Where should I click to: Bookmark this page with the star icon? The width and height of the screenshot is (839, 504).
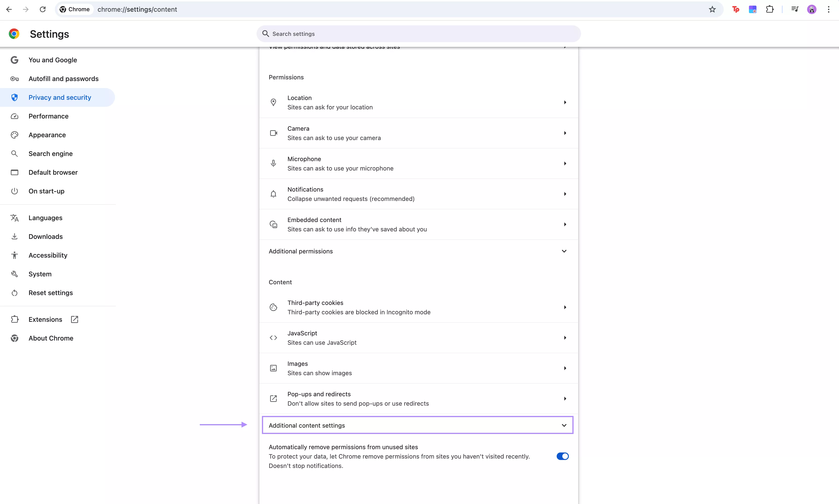[713, 9]
